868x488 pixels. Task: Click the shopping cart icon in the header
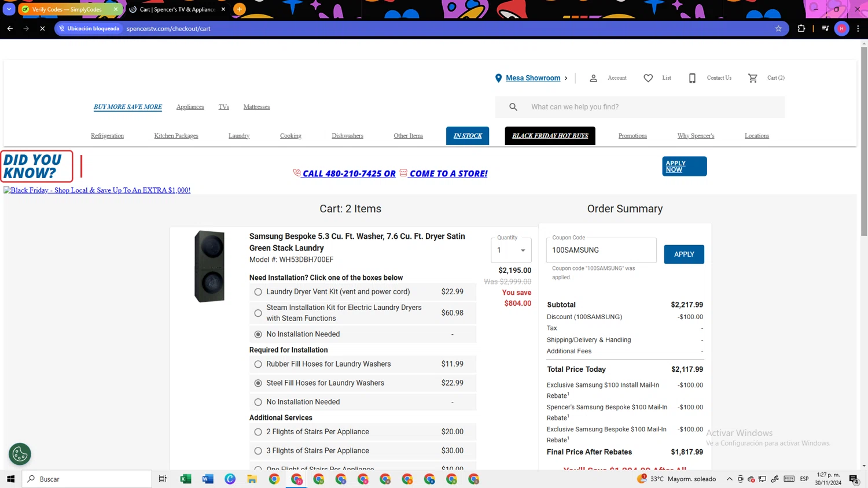tap(752, 78)
